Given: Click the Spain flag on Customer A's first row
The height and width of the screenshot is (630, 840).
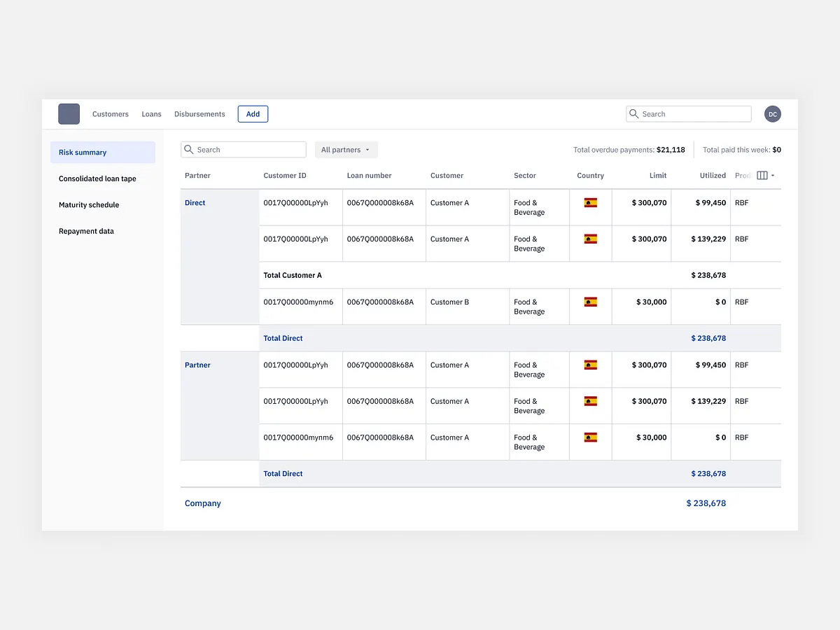Looking at the screenshot, I should click(x=590, y=202).
